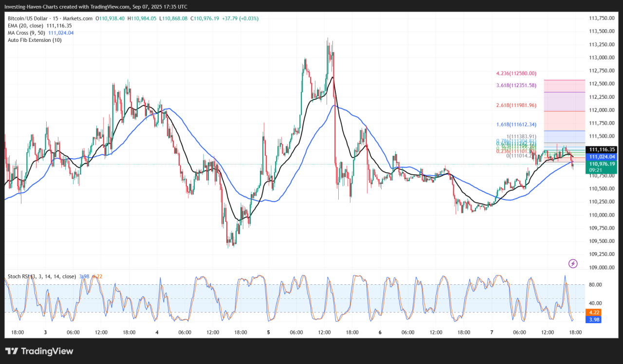Screen dimensions: 623x364
Task: Click the 1.618 Fib extension level label
Action: (x=516, y=125)
